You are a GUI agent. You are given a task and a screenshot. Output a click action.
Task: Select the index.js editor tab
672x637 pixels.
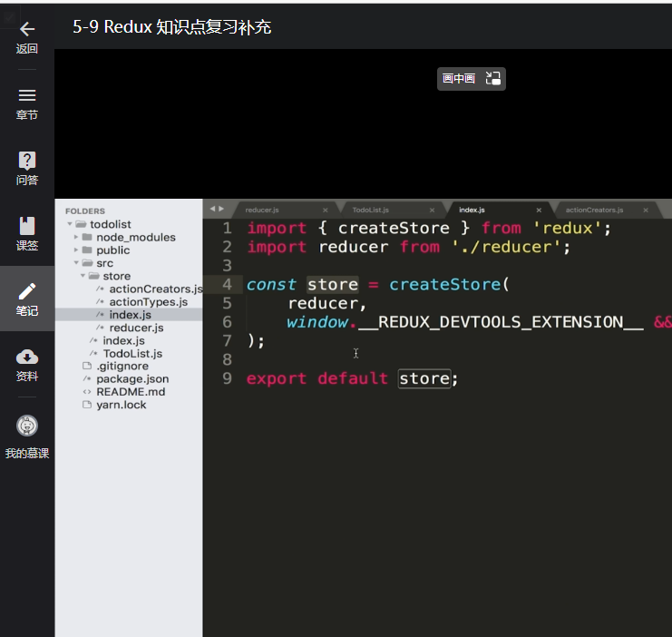(x=472, y=210)
